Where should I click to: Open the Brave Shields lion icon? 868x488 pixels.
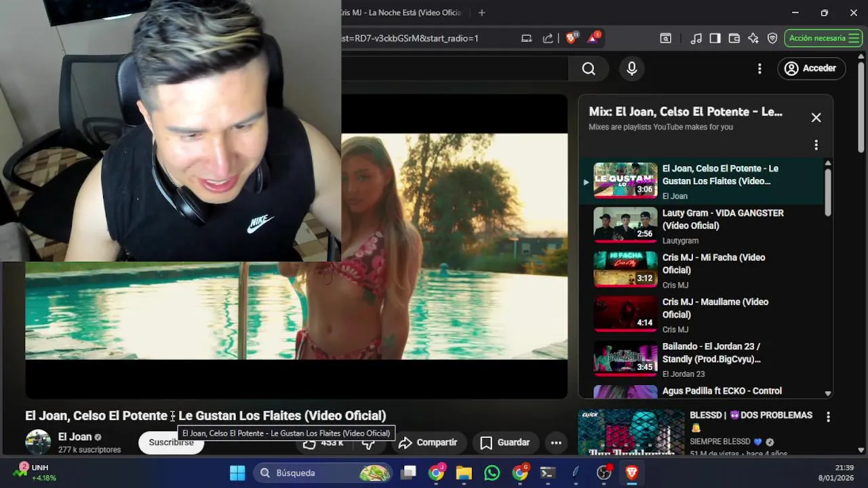[x=571, y=38]
